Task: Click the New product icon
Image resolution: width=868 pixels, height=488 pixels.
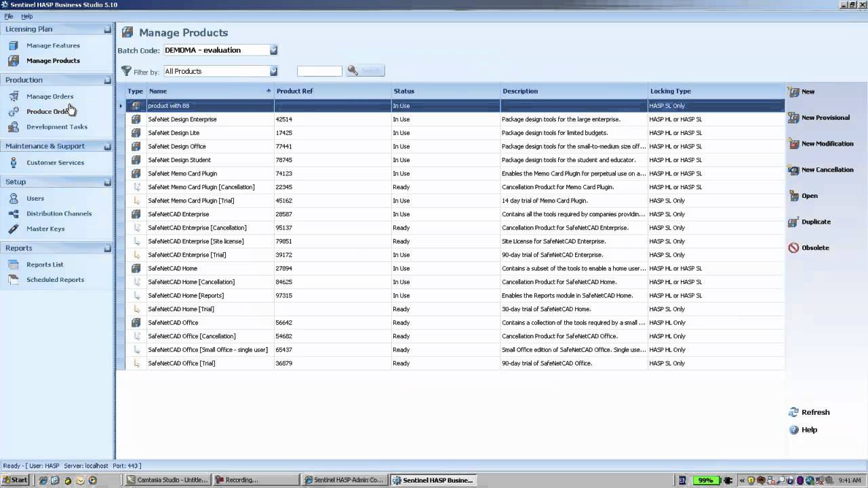Action: point(793,91)
